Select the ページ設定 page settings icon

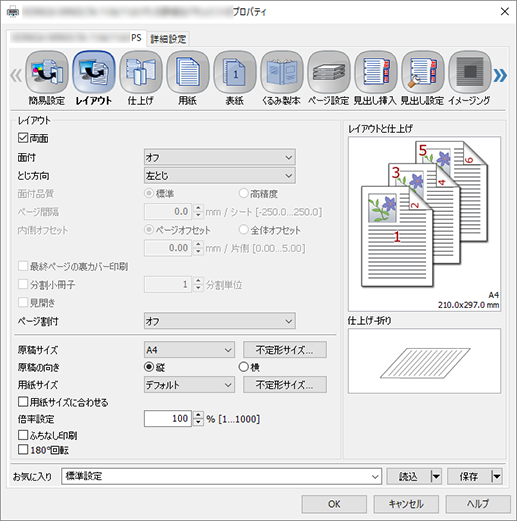tap(329, 72)
